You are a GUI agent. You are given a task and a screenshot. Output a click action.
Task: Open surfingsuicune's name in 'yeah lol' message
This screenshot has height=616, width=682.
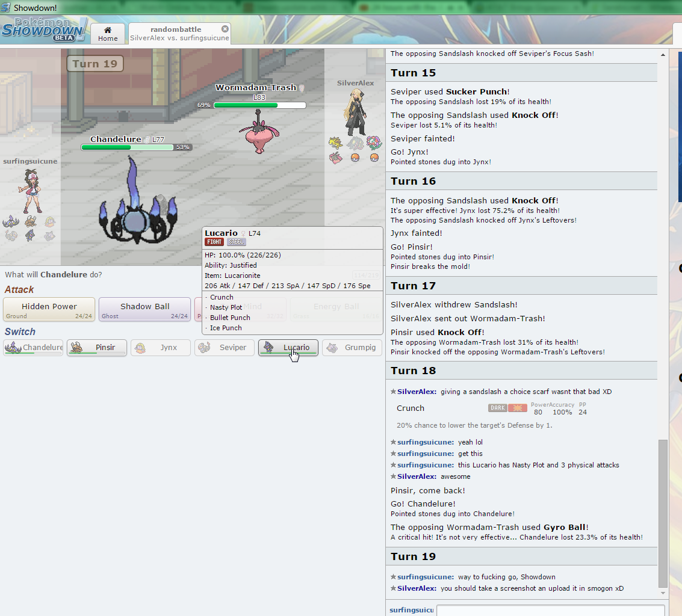(426, 442)
